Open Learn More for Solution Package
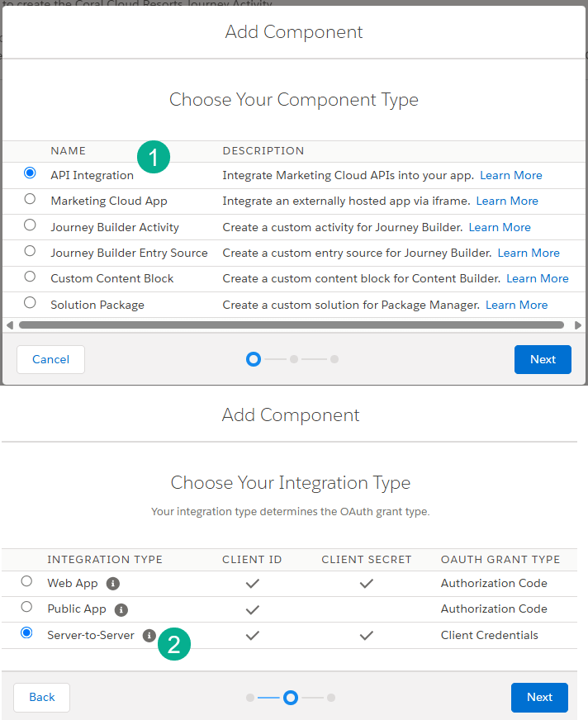Image resolution: width=588 pixels, height=720 pixels. [x=516, y=305]
